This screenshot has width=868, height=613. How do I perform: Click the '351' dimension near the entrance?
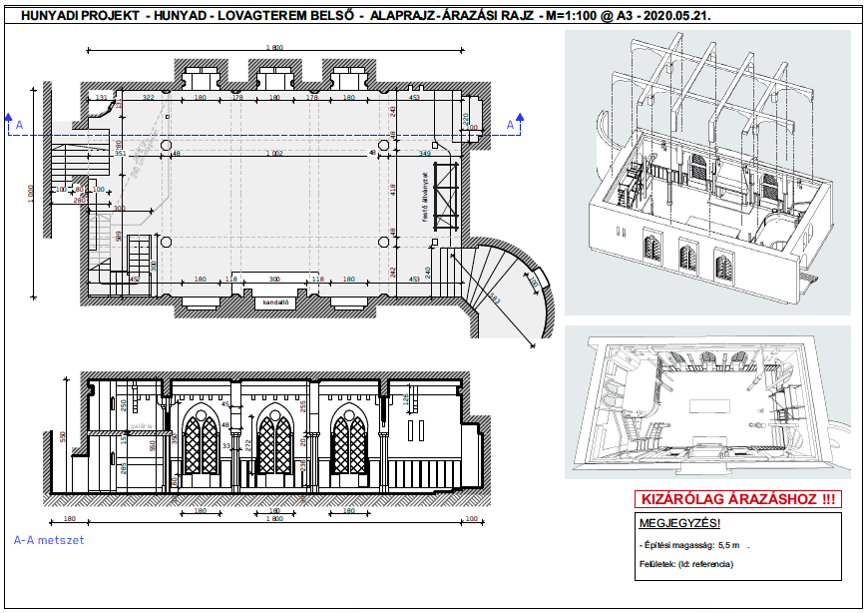[x=120, y=154]
